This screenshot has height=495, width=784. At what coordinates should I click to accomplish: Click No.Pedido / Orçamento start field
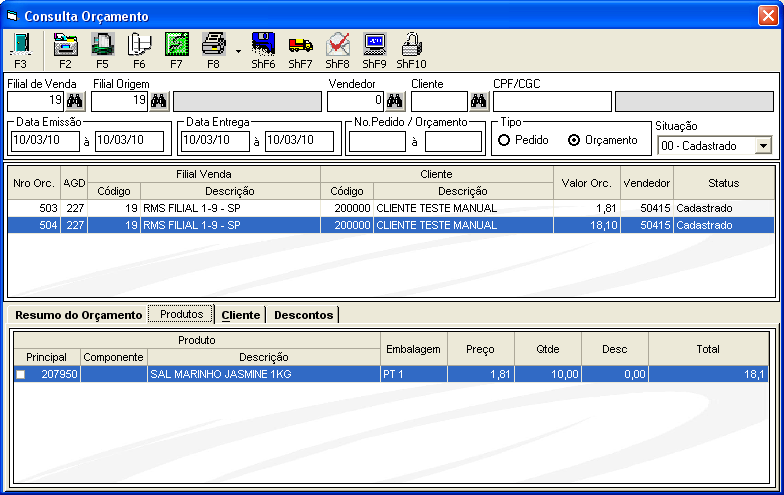[378, 142]
